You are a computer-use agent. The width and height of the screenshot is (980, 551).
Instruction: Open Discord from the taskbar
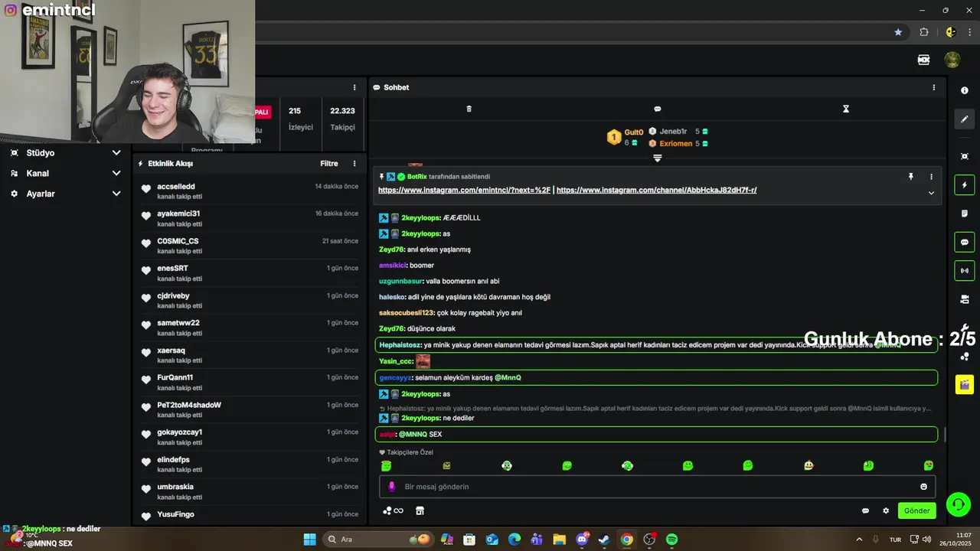tap(582, 540)
